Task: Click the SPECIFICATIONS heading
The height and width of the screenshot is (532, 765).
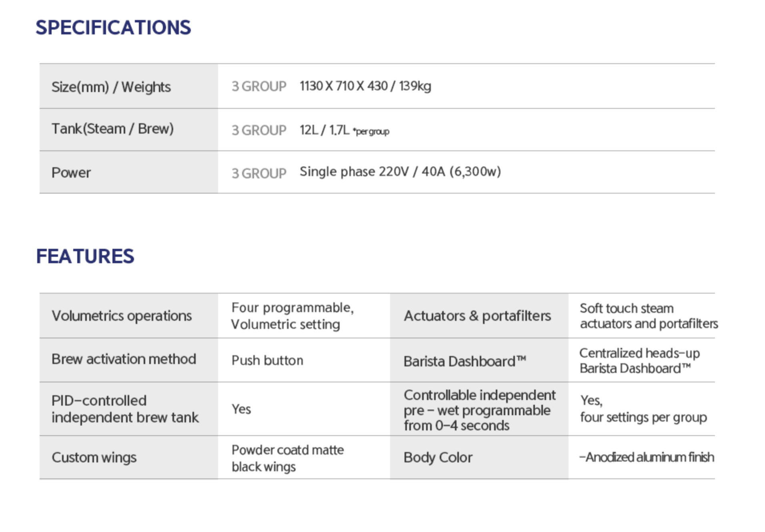Action: [x=113, y=28]
